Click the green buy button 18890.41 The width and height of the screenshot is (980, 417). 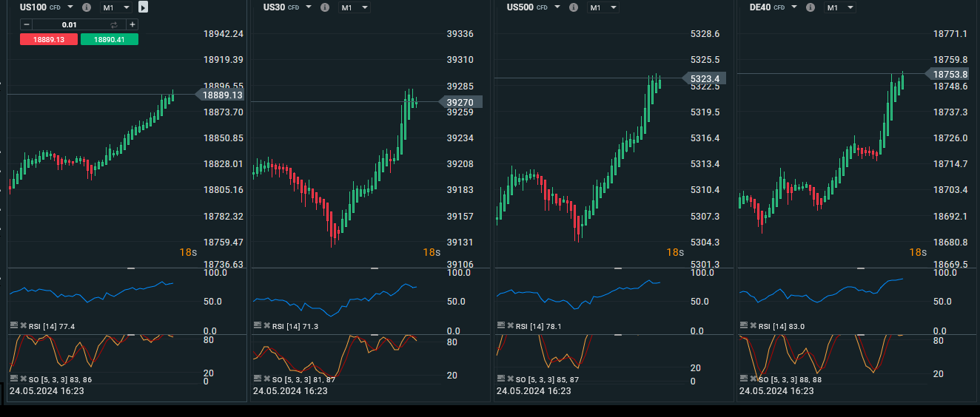tap(109, 39)
